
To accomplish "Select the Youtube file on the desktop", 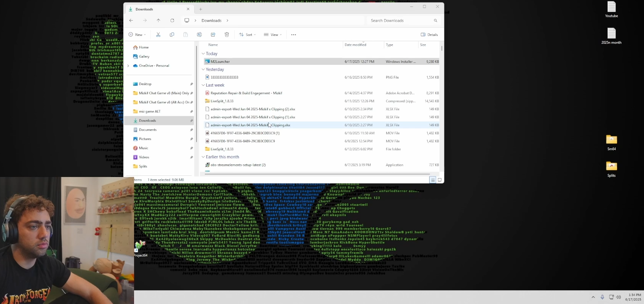I will coord(612,10).
